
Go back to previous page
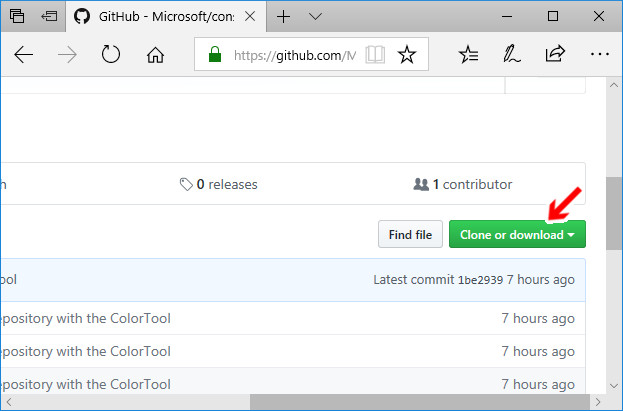pyautogui.click(x=23, y=54)
